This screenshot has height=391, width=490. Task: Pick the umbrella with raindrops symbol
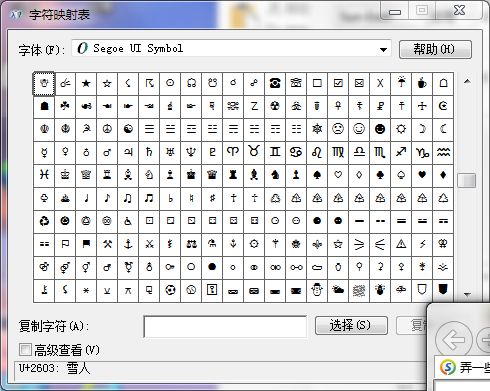click(401, 83)
